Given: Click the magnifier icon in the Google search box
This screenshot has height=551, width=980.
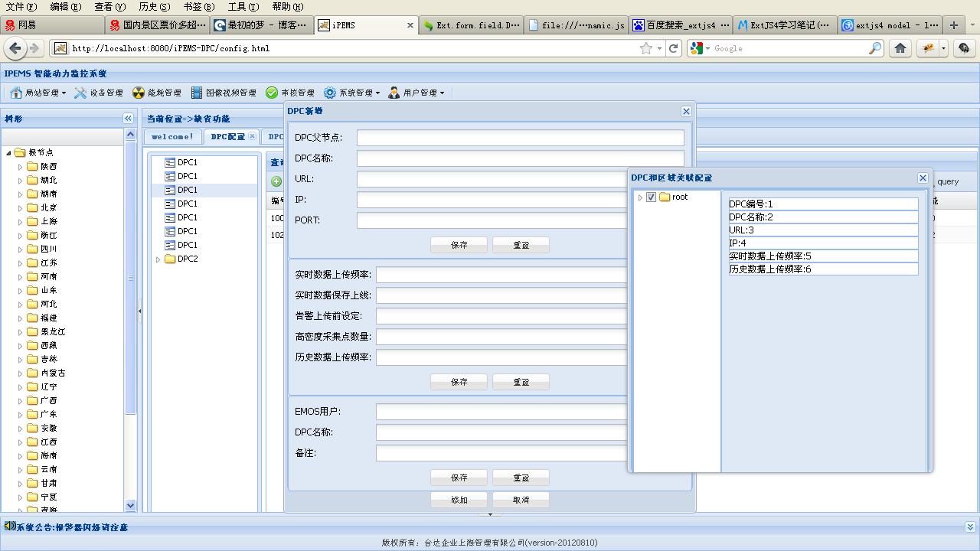Looking at the screenshot, I should tap(875, 48).
